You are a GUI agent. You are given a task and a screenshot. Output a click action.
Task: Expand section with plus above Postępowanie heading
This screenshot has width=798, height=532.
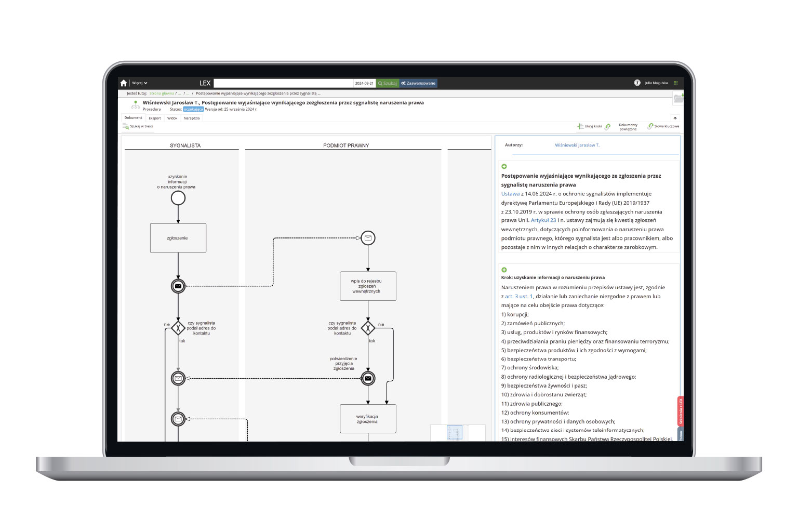pos(504,166)
